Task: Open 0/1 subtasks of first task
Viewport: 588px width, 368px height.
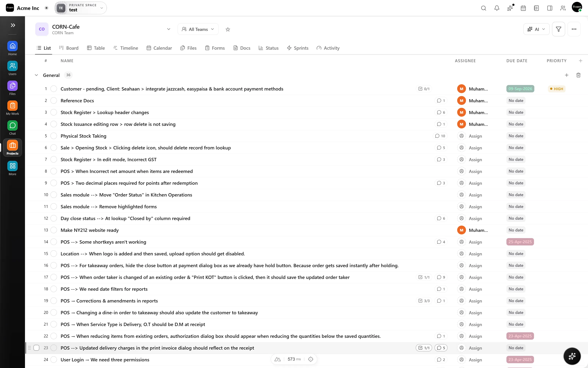Action: 424,89
